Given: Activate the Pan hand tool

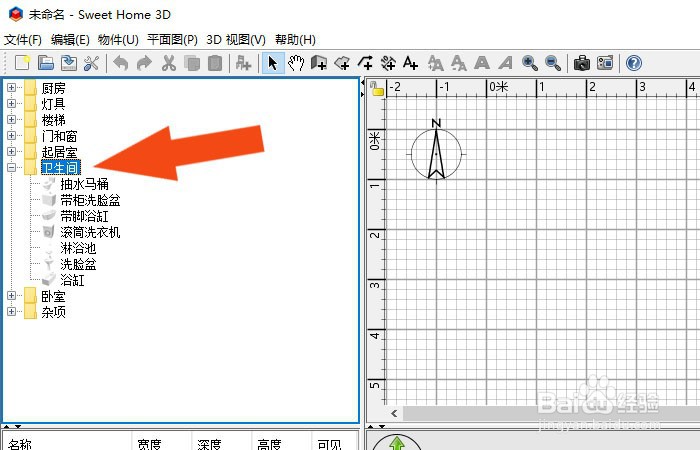Looking at the screenshot, I should (x=296, y=63).
